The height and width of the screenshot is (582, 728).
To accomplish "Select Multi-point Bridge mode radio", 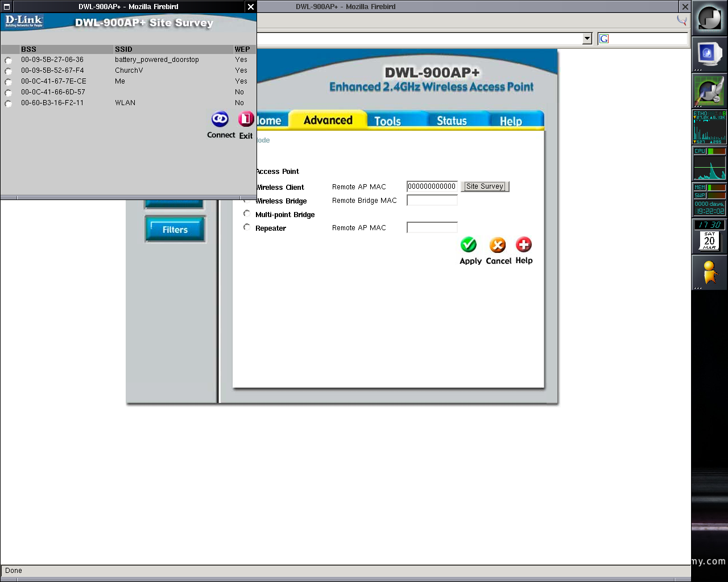I will pos(247,214).
